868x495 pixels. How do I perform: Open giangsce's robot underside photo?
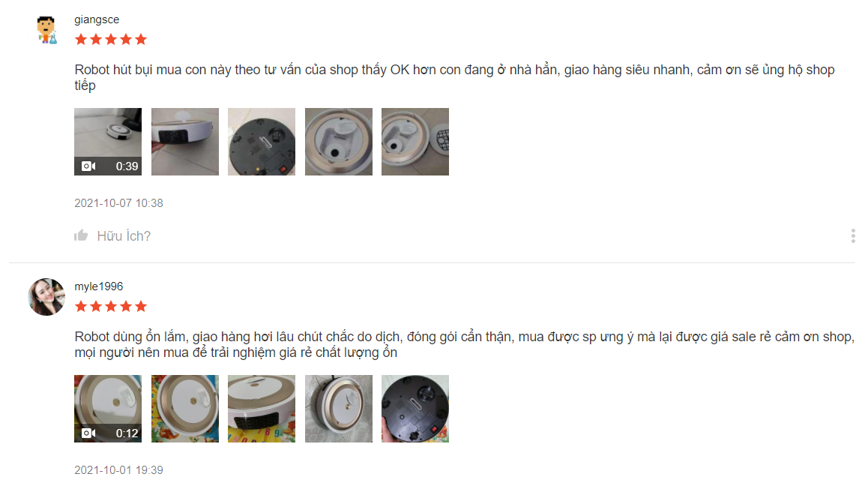262,142
